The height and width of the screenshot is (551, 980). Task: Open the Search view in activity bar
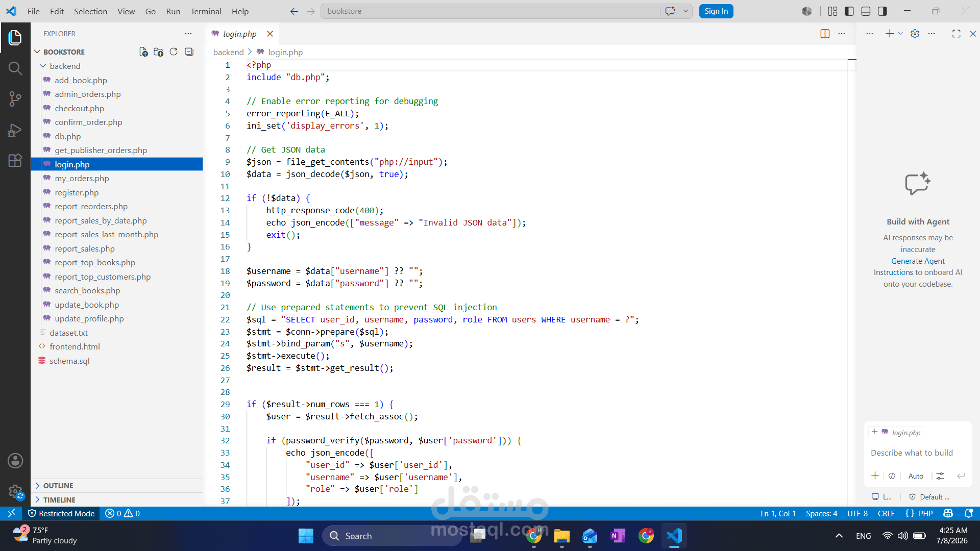pyautogui.click(x=15, y=68)
